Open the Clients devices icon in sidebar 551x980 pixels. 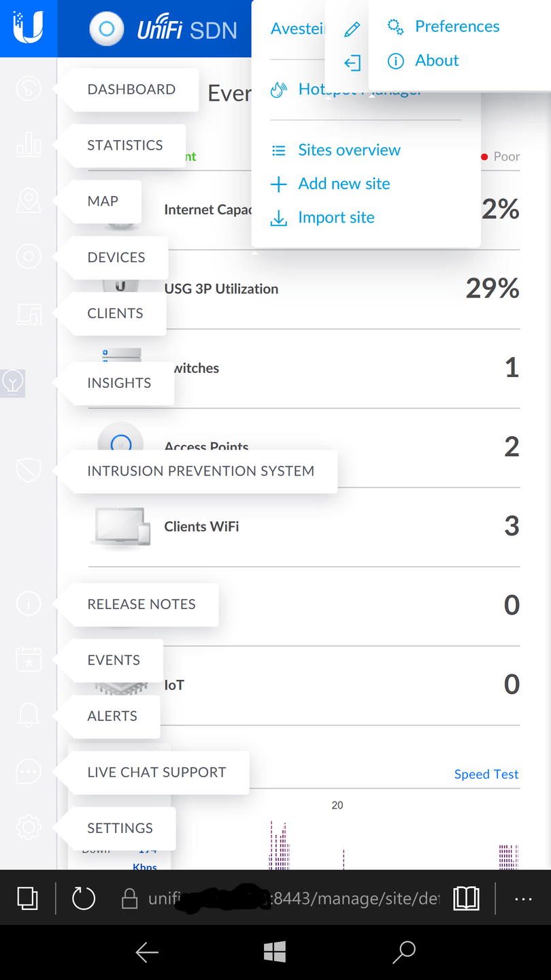(x=29, y=313)
